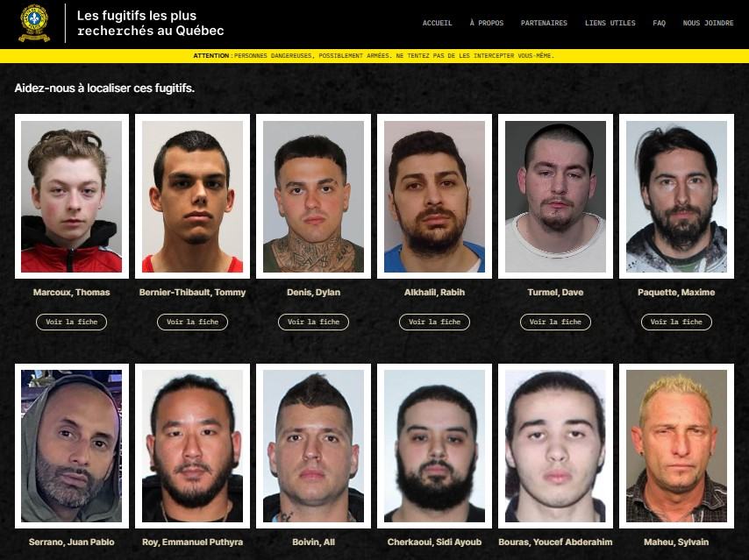Open the ACCUEIL menu item
This screenshot has width=749, height=560.
coord(437,23)
